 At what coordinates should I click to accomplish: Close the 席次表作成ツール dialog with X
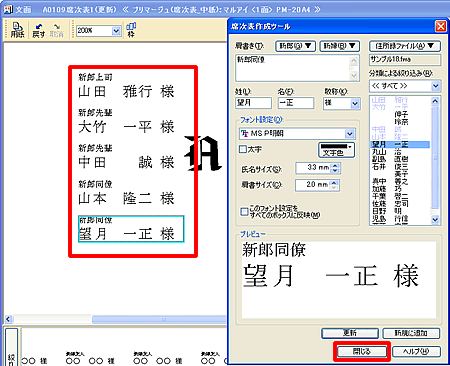click(441, 26)
